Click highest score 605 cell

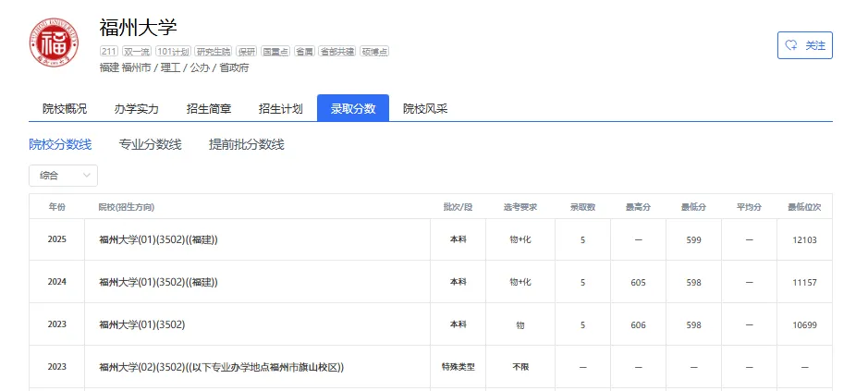point(638,282)
